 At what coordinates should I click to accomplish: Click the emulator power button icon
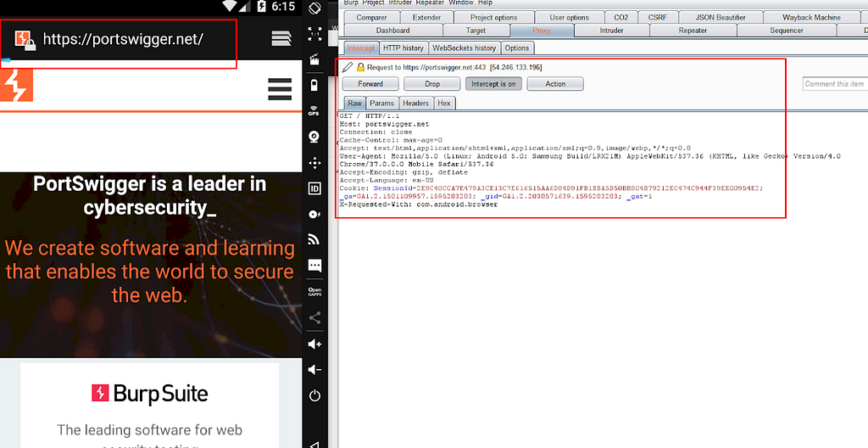(x=314, y=395)
